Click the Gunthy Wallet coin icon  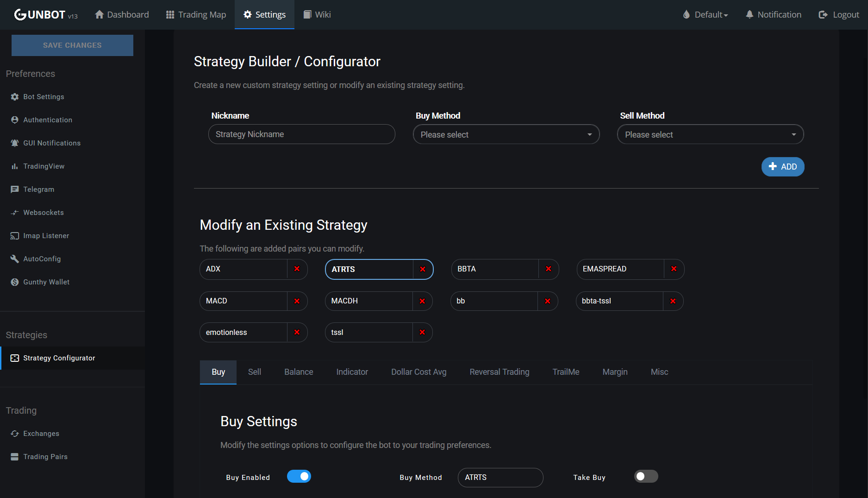point(15,282)
